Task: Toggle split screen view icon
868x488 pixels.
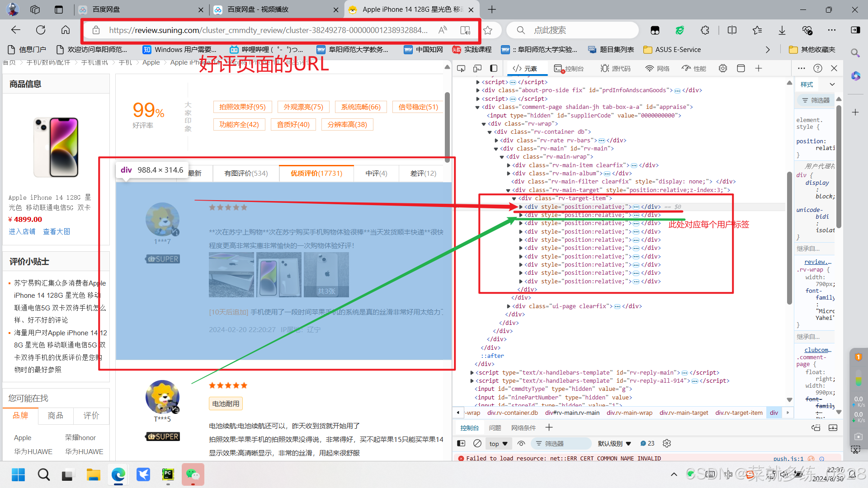Action: 732,30
